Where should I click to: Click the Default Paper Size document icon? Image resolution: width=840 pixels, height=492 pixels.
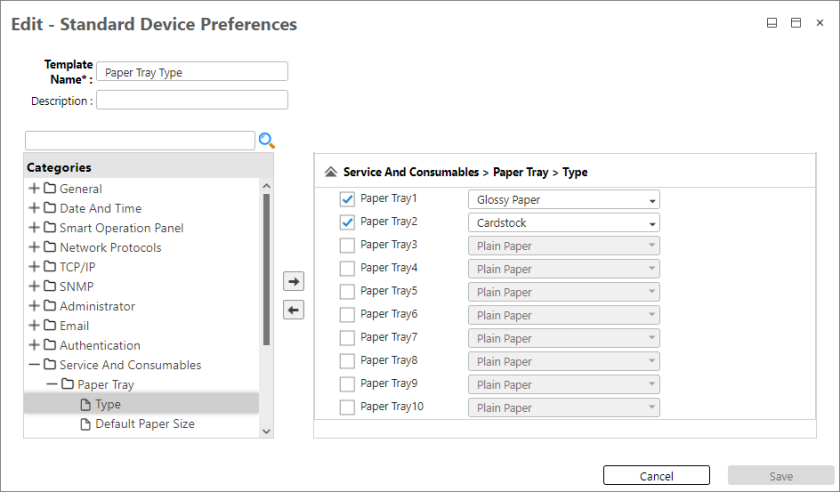click(x=85, y=424)
